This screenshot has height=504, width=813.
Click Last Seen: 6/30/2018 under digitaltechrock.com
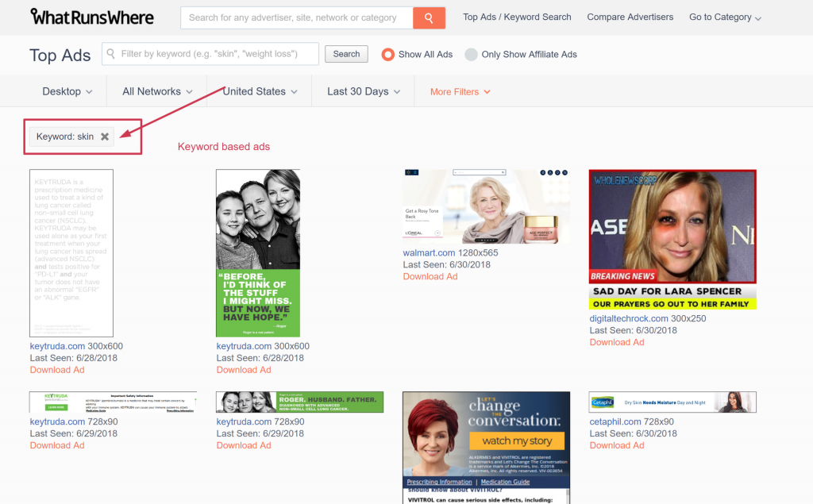pos(633,330)
